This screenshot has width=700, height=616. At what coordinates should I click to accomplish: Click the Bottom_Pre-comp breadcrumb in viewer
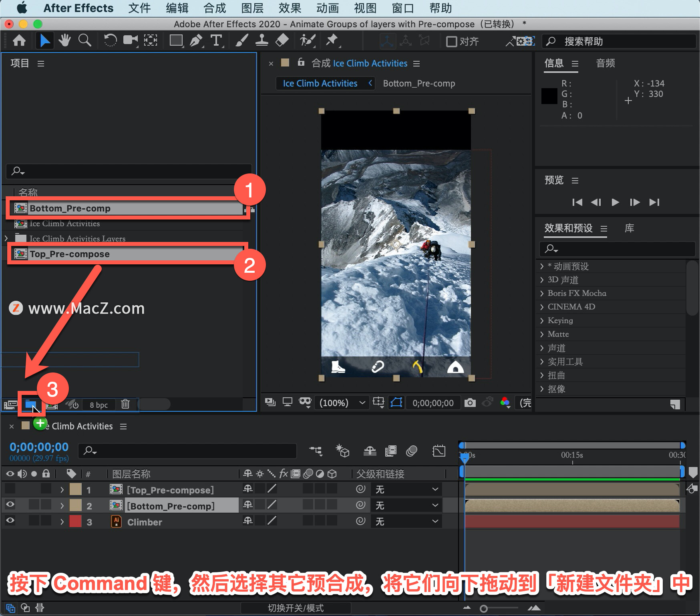pyautogui.click(x=419, y=83)
